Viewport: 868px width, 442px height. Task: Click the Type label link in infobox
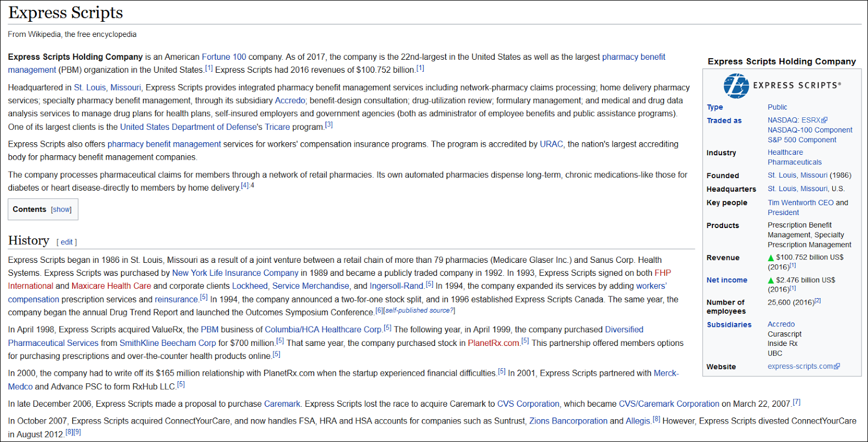714,108
